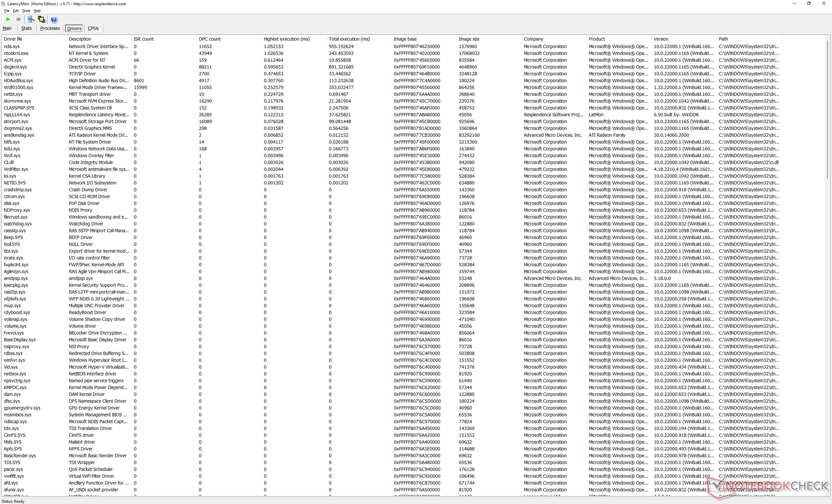Switch to the CPUs tab
This screenshot has height=504, width=832.
[93, 29]
